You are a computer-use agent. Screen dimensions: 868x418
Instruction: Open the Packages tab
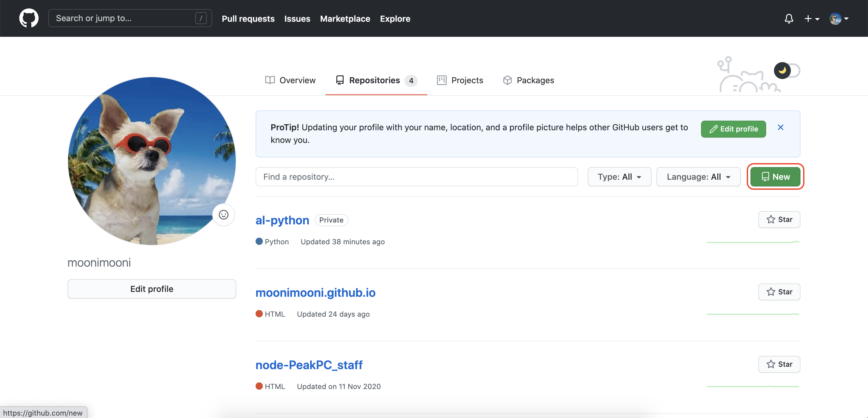click(528, 80)
